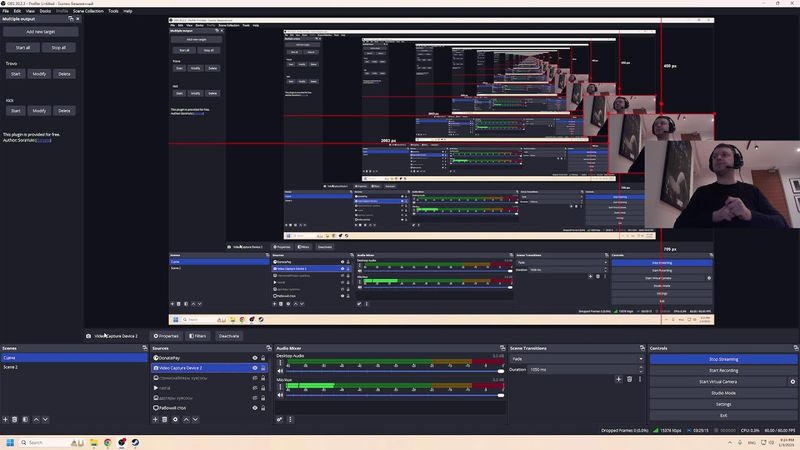This screenshot has width=800, height=450.
Task: Expand the Fade transition dropdown
Action: point(640,358)
